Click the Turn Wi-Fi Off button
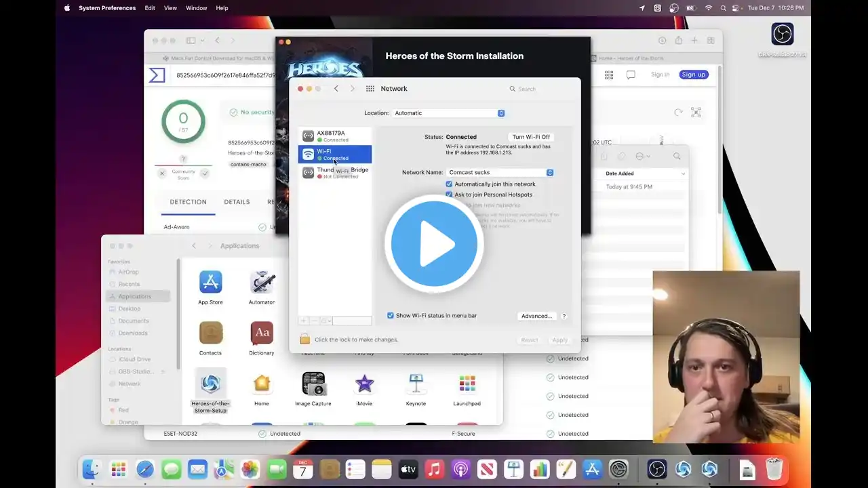Screen dimensions: 868x488 tap(531, 137)
